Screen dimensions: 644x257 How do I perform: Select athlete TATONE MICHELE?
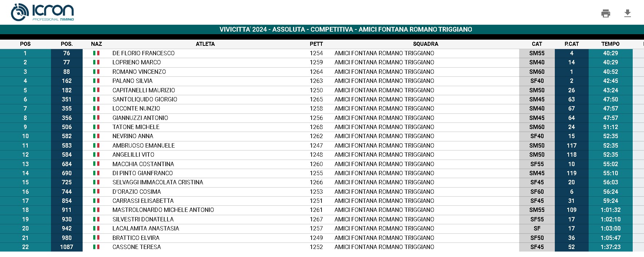tap(136, 127)
